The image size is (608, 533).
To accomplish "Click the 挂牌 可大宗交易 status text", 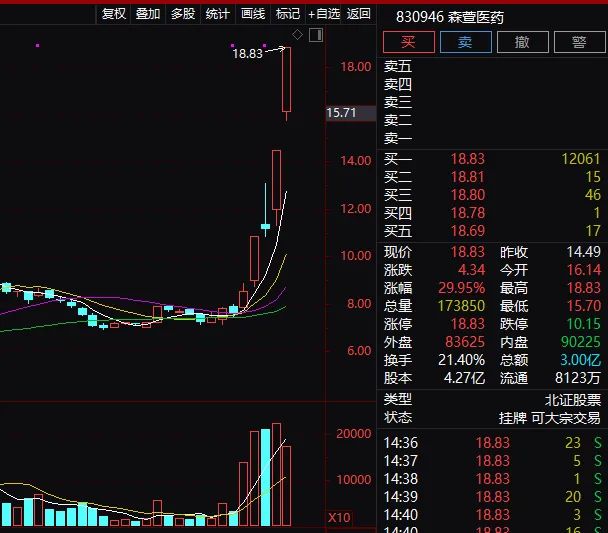I will click(x=549, y=418).
